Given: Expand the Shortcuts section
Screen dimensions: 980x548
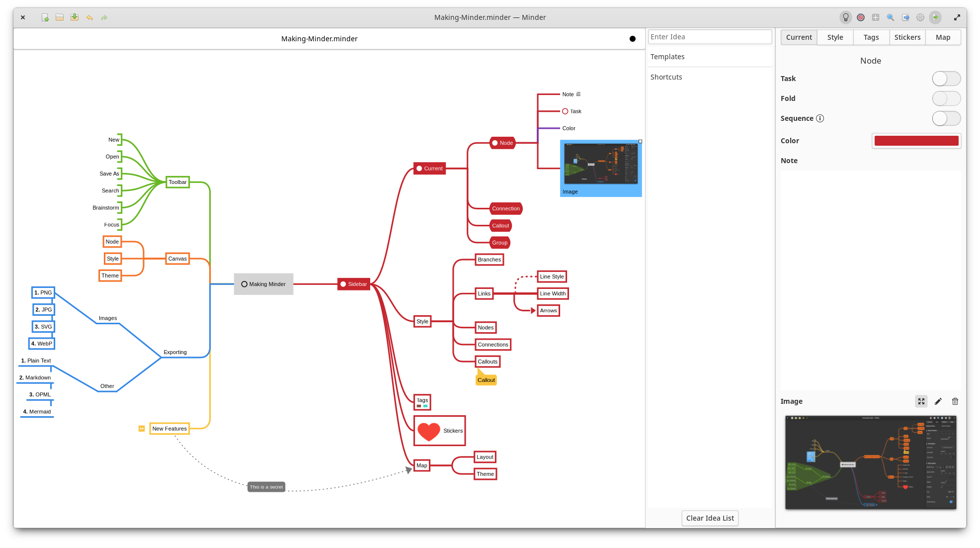Looking at the screenshot, I should pyautogui.click(x=666, y=77).
